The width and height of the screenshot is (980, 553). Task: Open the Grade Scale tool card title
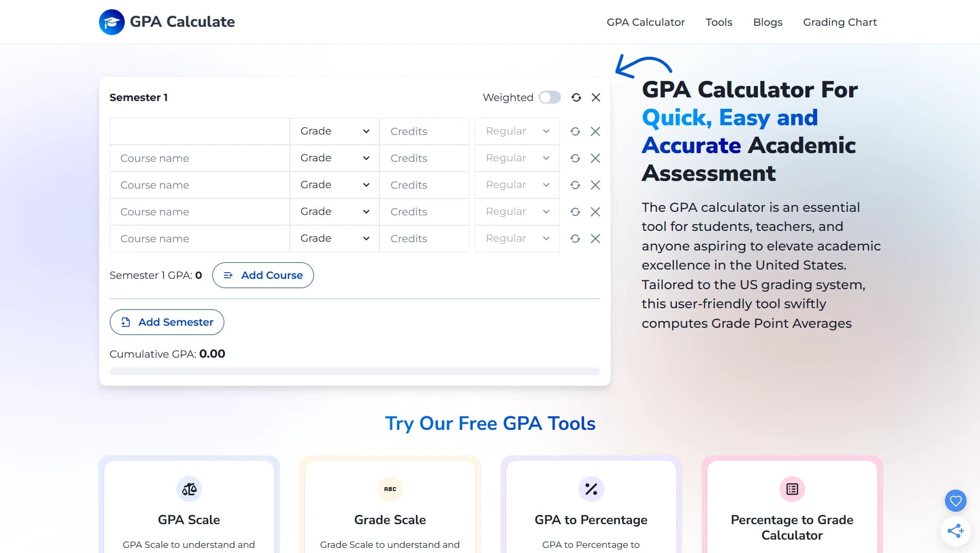[x=390, y=520]
